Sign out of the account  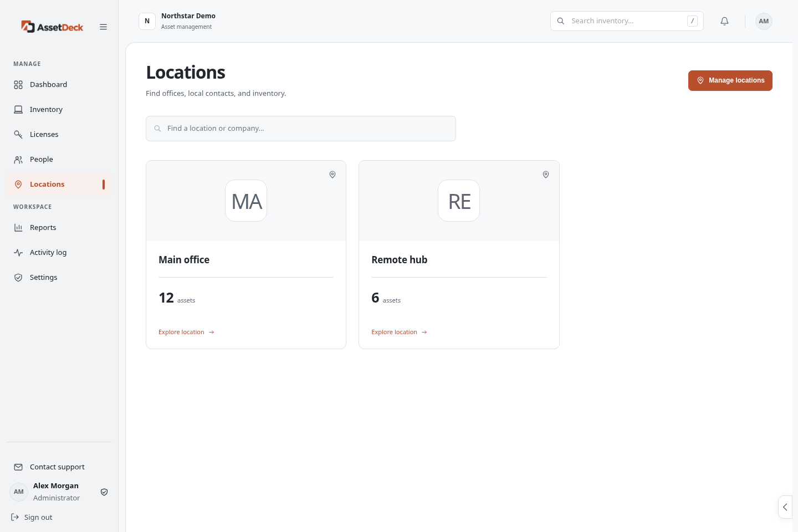(x=32, y=517)
